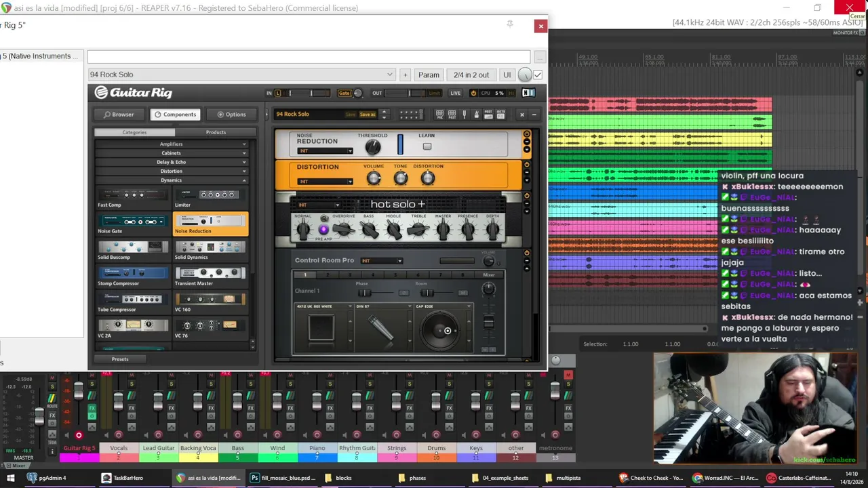Click the Native Instruments NI logo
Image resolution: width=868 pixels, height=488 pixels.
[529, 93]
